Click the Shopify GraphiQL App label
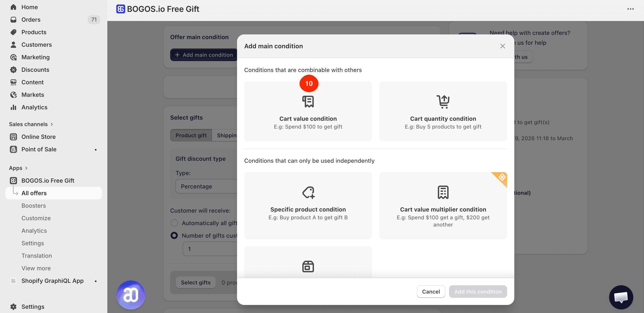644x313 pixels. [53, 281]
